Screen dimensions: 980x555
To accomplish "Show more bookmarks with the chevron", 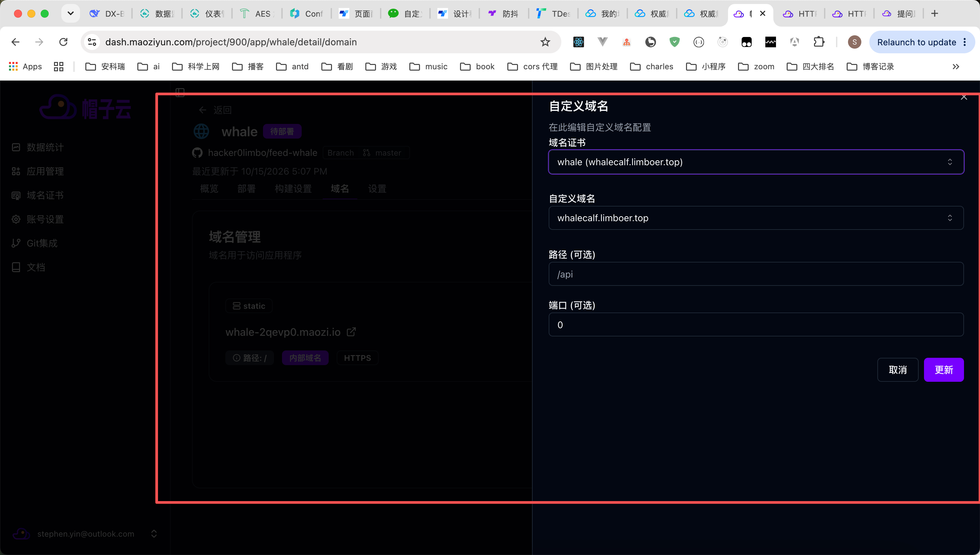I will click(x=956, y=67).
